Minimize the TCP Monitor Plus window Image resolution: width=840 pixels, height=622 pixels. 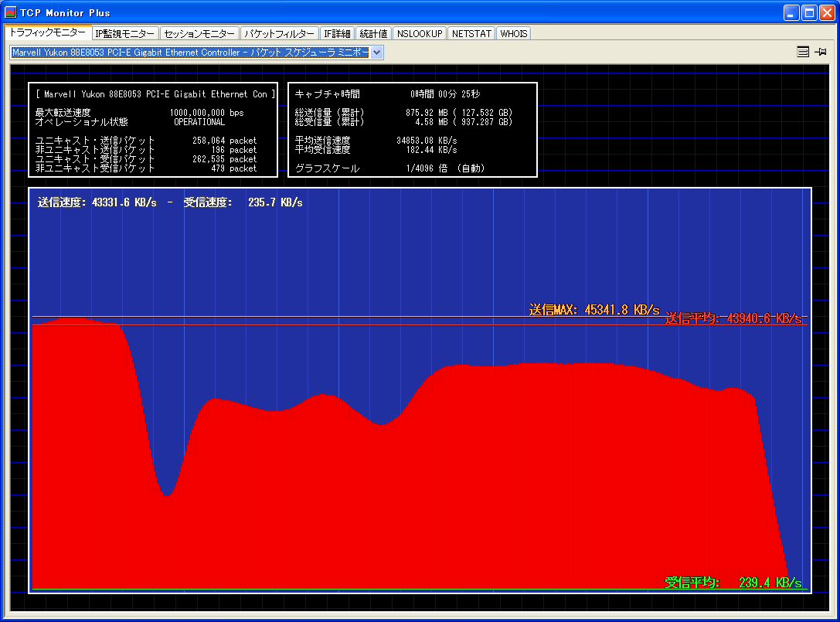791,12
